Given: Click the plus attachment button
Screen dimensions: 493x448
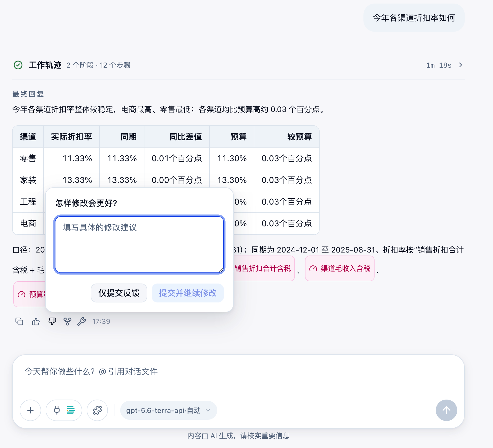Looking at the screenshot, I should click(30, 410).
